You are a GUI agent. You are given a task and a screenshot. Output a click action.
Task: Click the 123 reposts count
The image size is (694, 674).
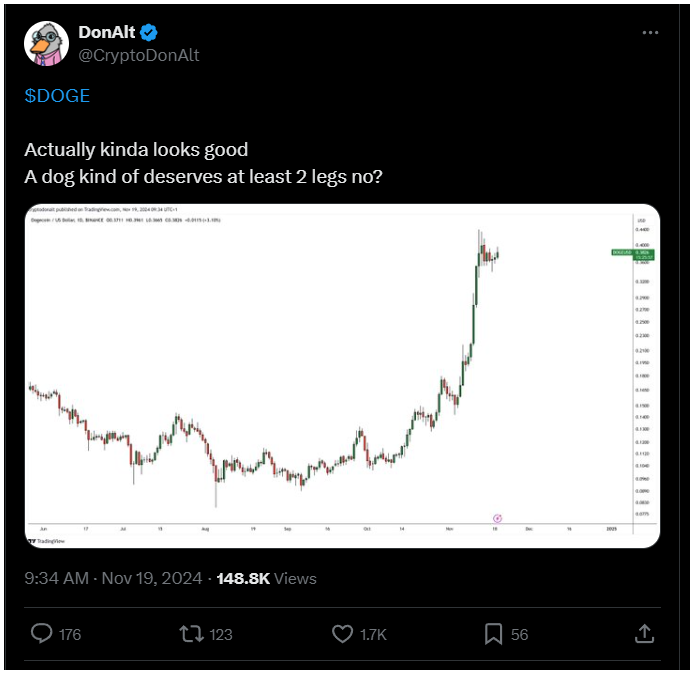point(221,635)
